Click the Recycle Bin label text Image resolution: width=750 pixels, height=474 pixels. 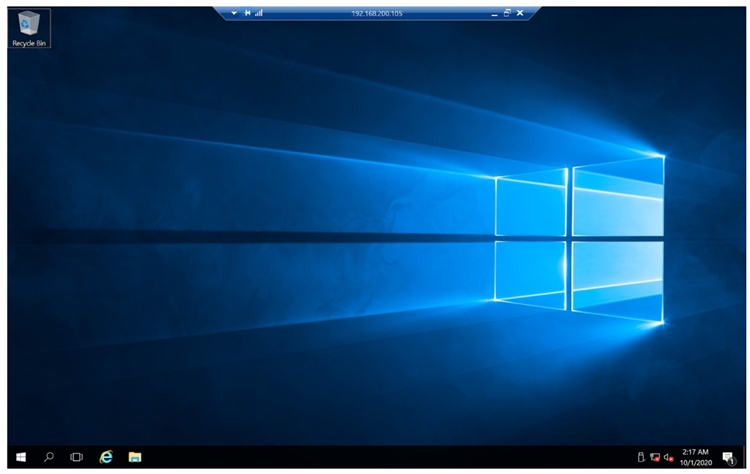point(29,44)
